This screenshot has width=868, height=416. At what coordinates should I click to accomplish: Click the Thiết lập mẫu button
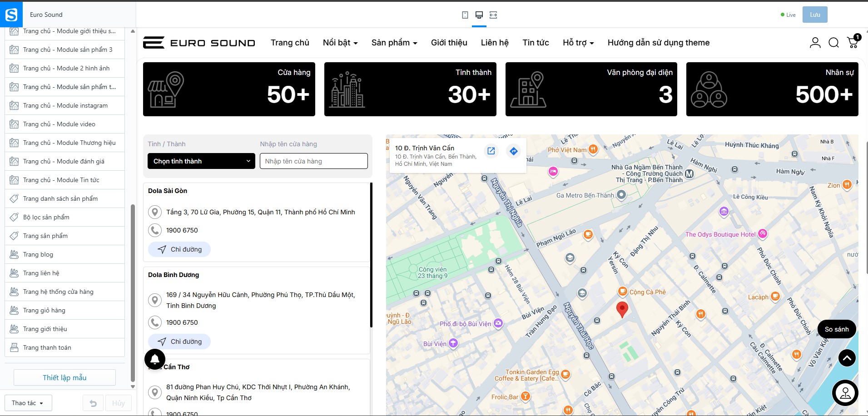[64, 378]
